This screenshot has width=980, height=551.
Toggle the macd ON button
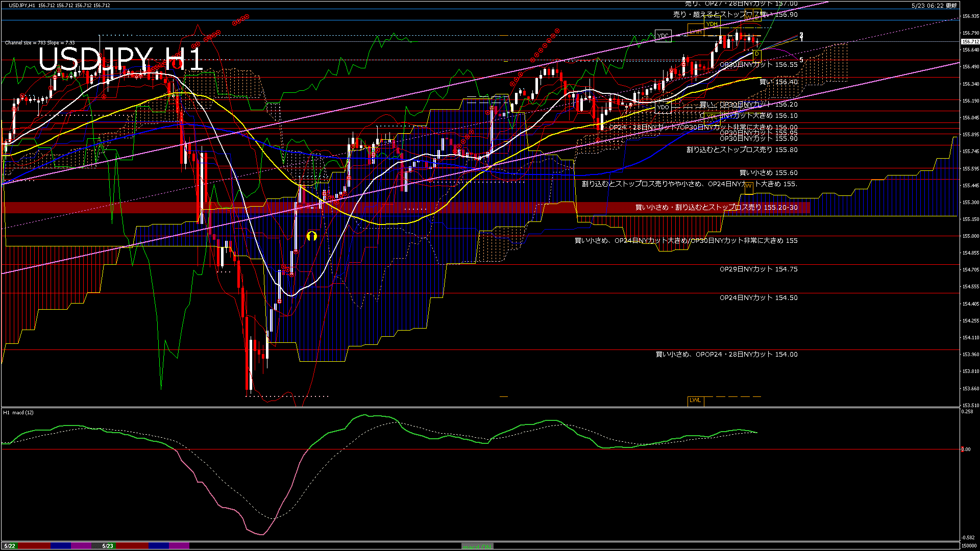coord(477,546)
